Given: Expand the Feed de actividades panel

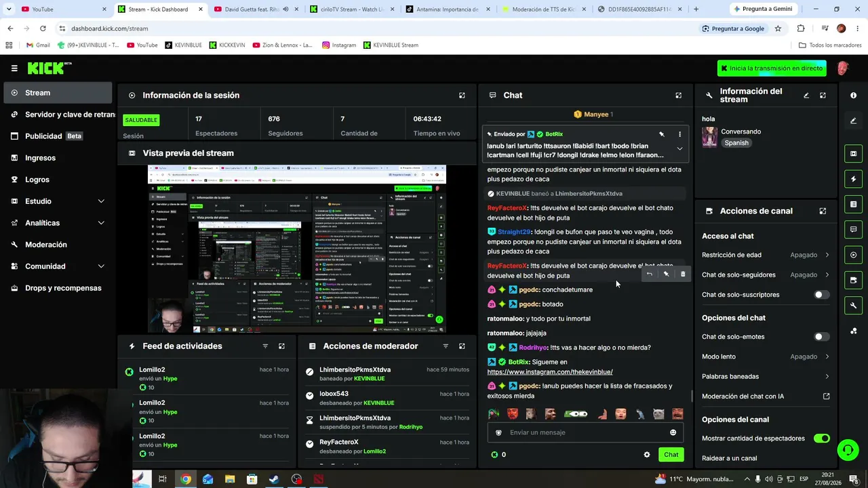Looking at the screenshot, I should pyautogui.click(x=281, y=346).
